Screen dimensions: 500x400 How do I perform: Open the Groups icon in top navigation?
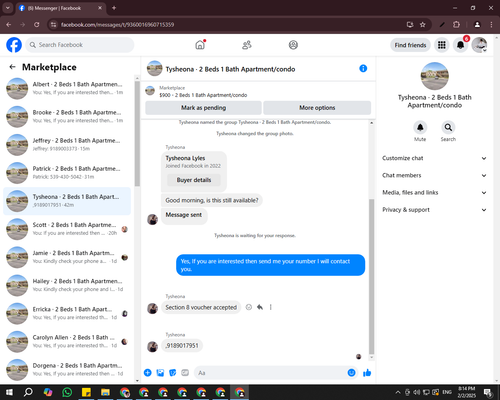coord(293,45)
